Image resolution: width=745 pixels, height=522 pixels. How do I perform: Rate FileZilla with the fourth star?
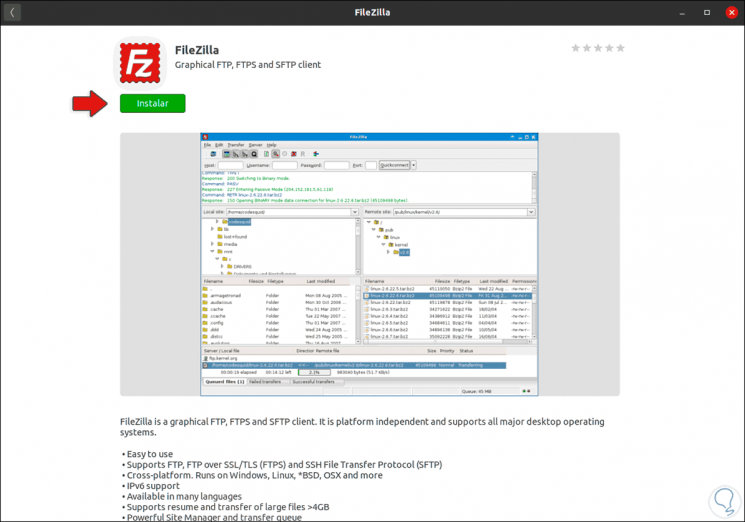[x=609, y=48]
